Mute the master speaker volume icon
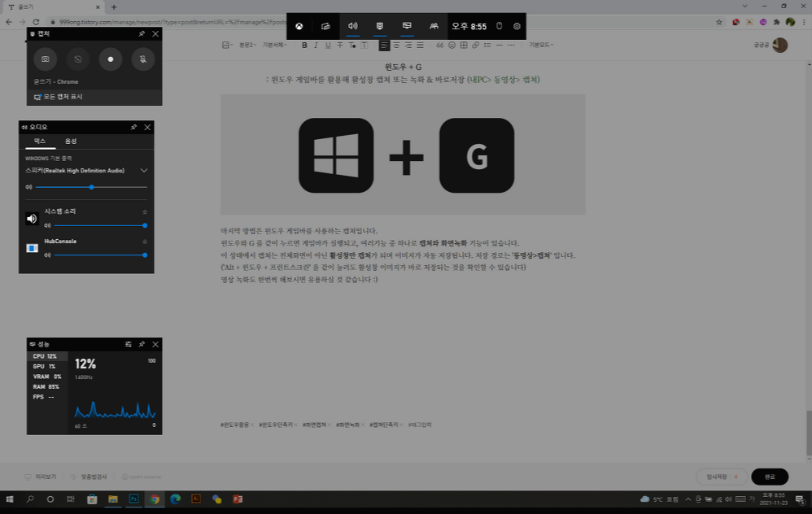Viewport: 812px width, 514px height. click(28, 187)
